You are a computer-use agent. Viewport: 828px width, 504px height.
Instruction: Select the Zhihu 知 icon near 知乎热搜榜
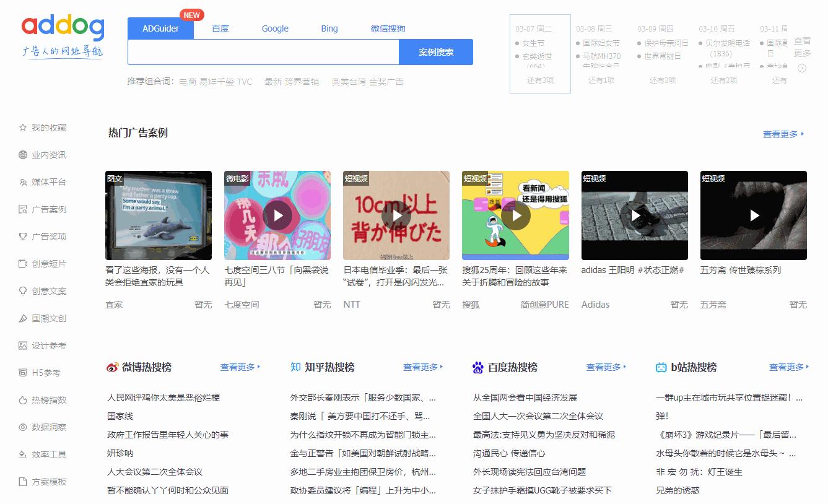tap(295, 367)
